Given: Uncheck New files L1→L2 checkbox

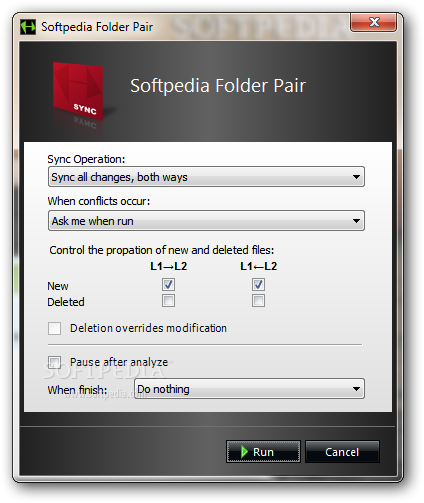Looking at the screenshot, I should [168, 285].
